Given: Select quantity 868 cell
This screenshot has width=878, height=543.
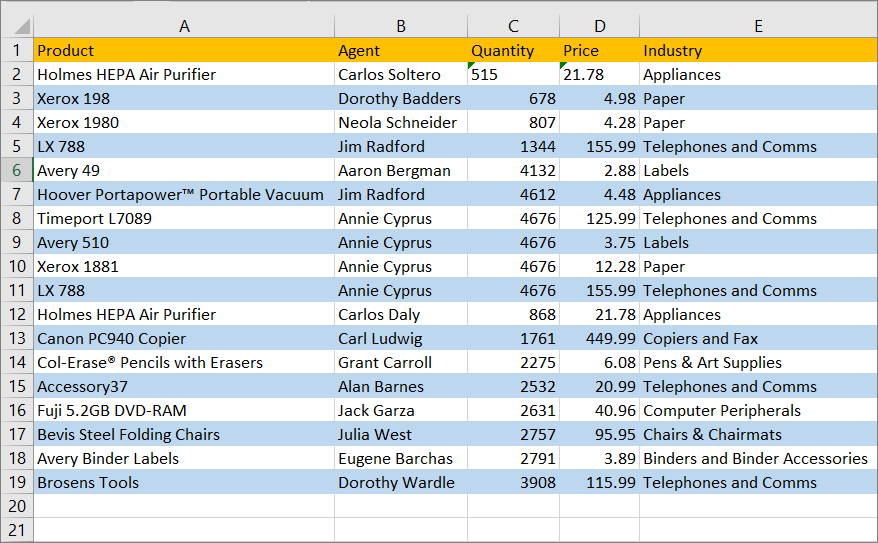Looking at the screenshot, I should [x=513, y=314].
